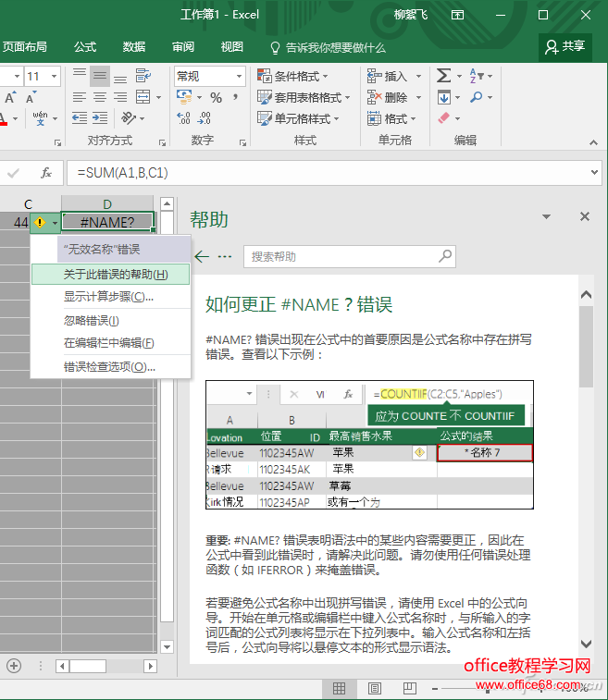This screenshot has width=608, height=700.
Task: Expand the formula bar with chevron
Action: click(592, 173)
